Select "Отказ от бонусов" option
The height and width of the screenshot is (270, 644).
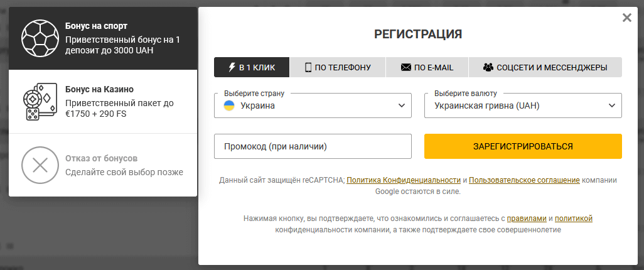[103, 165]
